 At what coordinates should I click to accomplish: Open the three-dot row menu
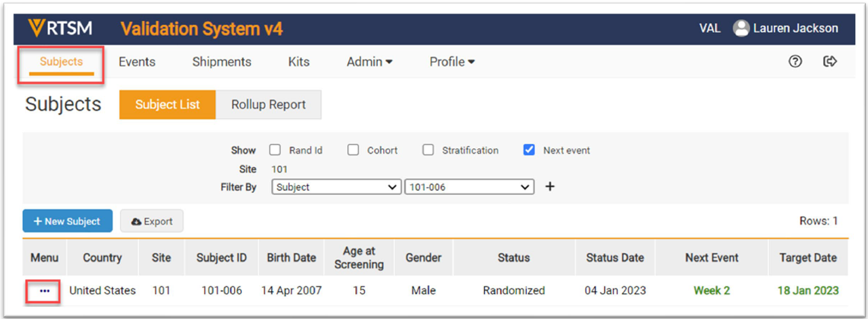pyautogui.click(x=45, y=290)
